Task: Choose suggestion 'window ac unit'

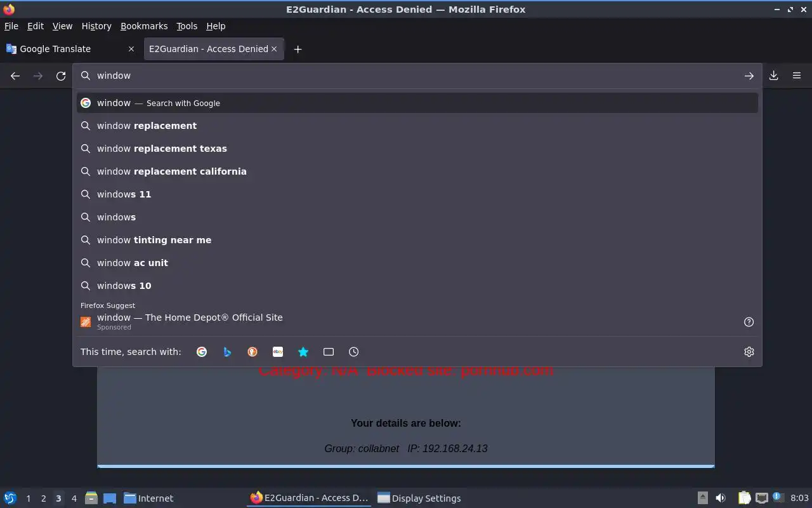Action: (417, 263)
